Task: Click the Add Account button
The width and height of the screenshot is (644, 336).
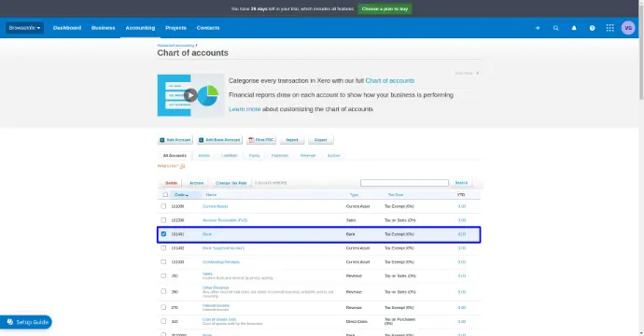Action: [175, 140]
